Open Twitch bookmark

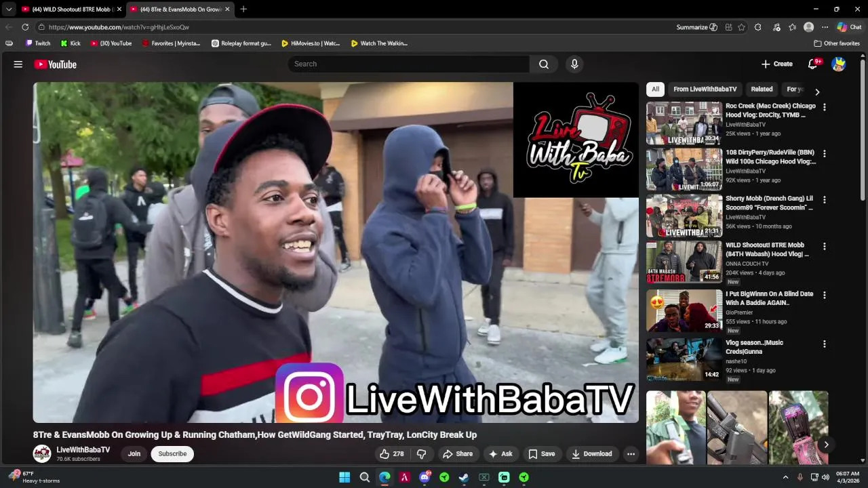[38, 43]
